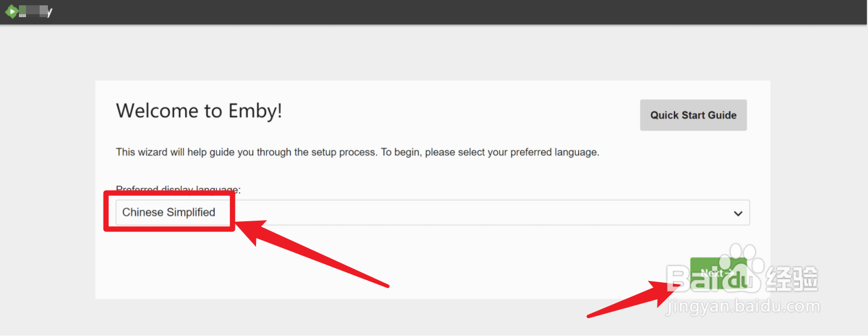Open the Quick Start Guide

[693, 115]
